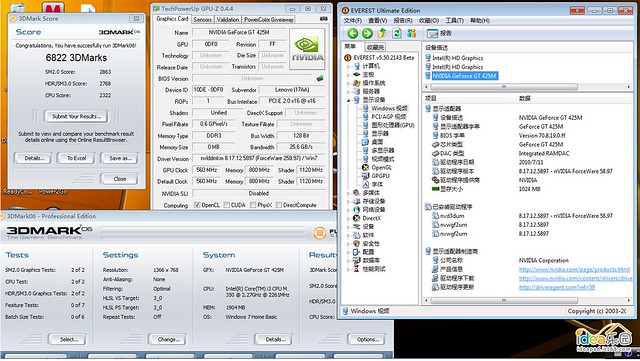Open the 报告(R) menu in EVEREST
The height and width of the screenshot is (361, 640).
(x=403, y=20)
